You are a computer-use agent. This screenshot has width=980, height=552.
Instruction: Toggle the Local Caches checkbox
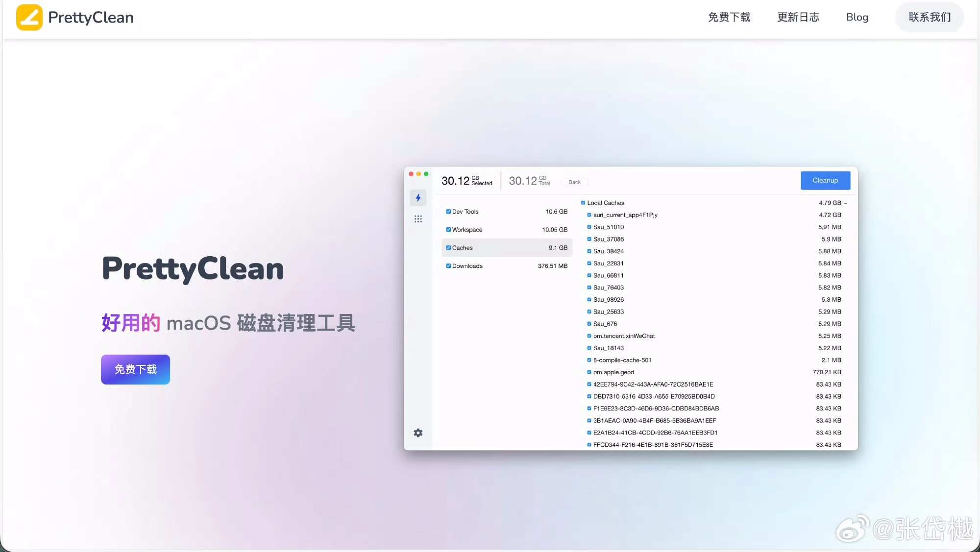[x=583, y=203]
